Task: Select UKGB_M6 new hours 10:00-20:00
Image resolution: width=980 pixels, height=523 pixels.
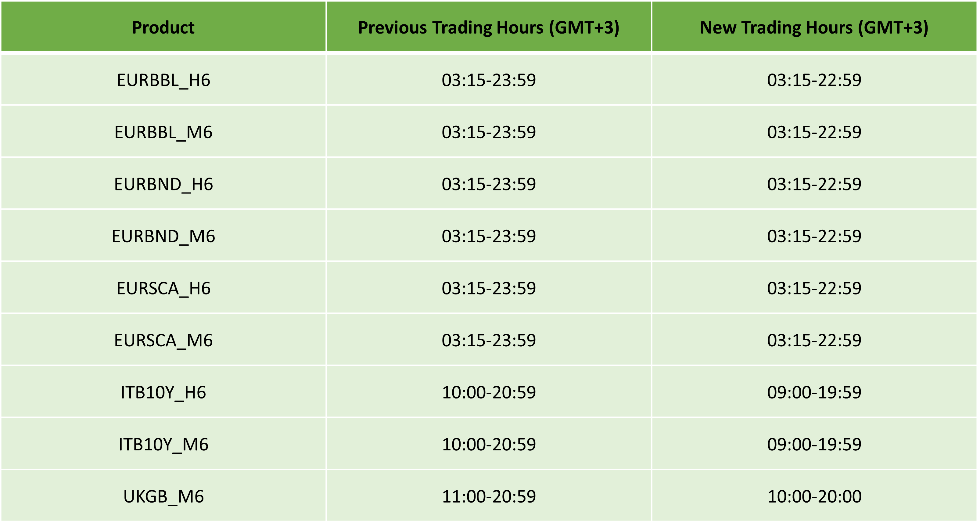Action: pyautogui.click(x=814, y=497)
